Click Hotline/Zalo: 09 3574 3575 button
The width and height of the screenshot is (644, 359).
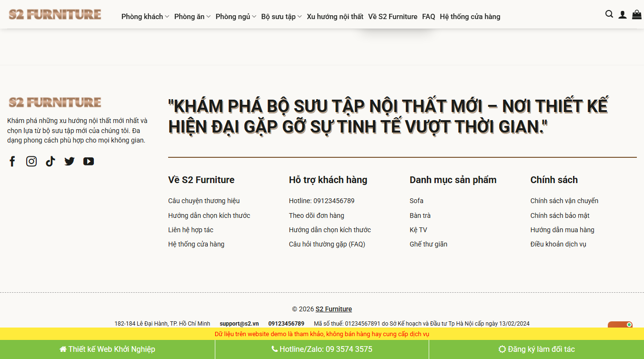(322, 349)
